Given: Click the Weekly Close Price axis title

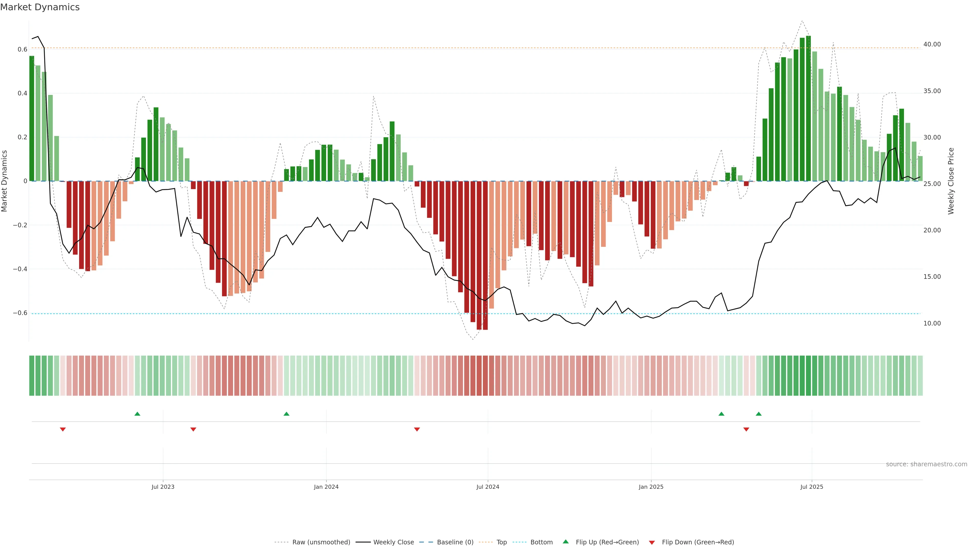Looking at the screenshot, I should coord(951,181).
